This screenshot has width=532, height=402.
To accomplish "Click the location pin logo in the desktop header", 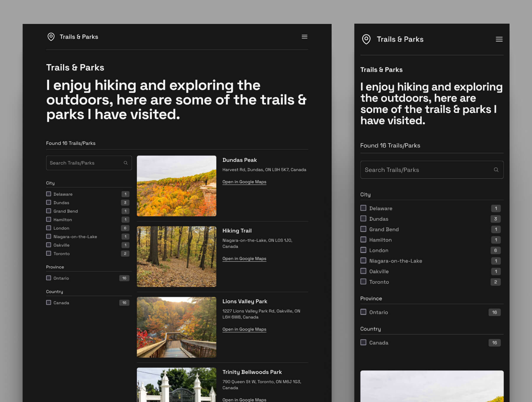I will [51, 37].
